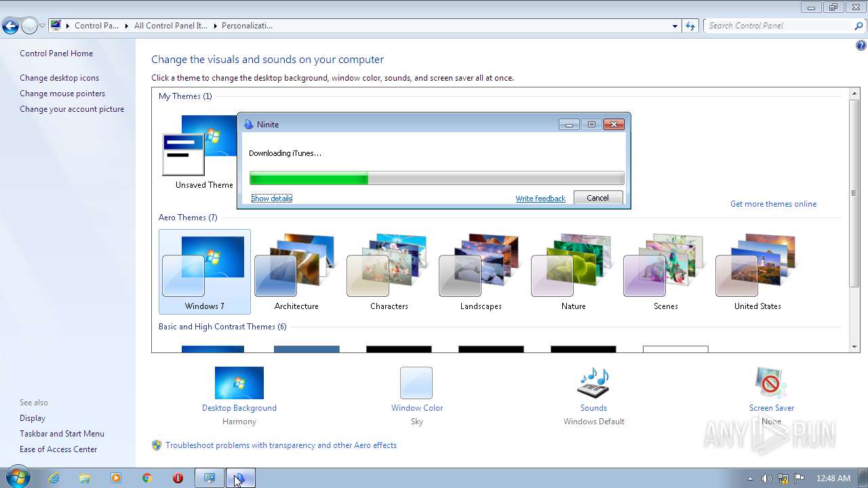Cancel the Ninite iTunes download
868x488 pixels.
[597, 198]
